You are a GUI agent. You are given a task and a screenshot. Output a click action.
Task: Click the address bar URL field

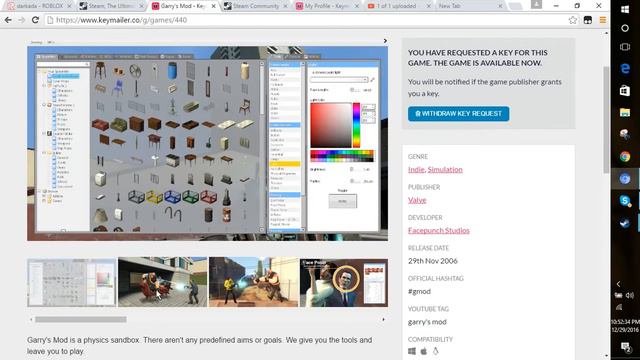point(306,20)
